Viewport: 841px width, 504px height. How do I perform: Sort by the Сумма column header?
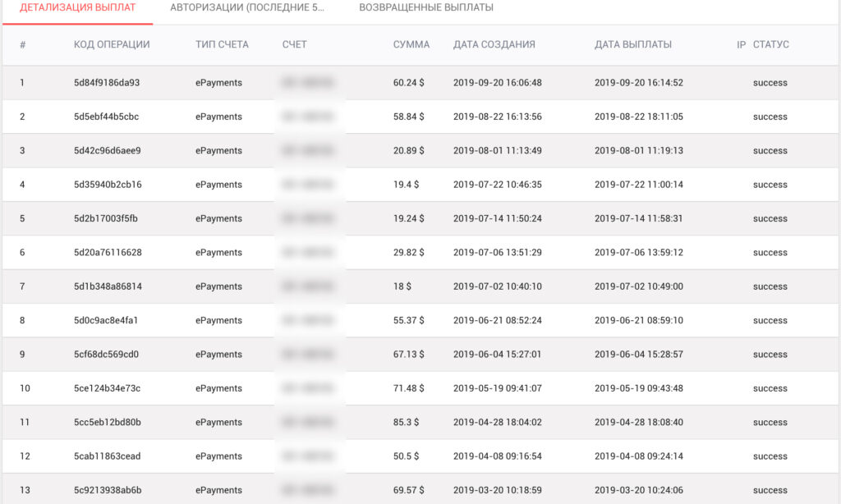[x=411, y=44]
